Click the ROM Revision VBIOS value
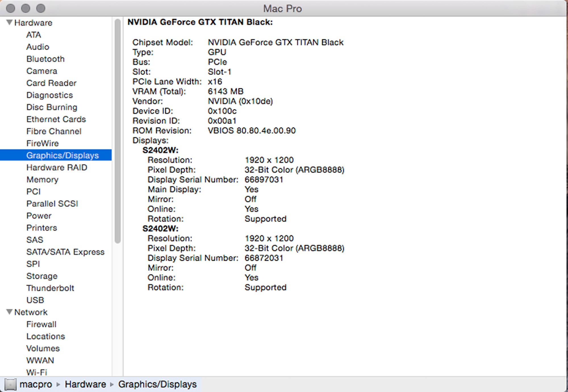 (x=252, y=131)
